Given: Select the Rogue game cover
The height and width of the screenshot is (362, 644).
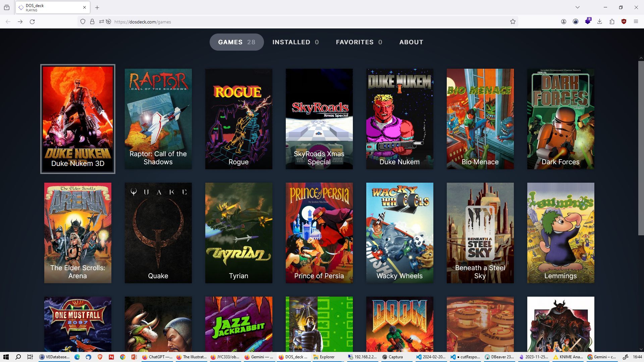Looking at the screenshot, I should [239, 119].
